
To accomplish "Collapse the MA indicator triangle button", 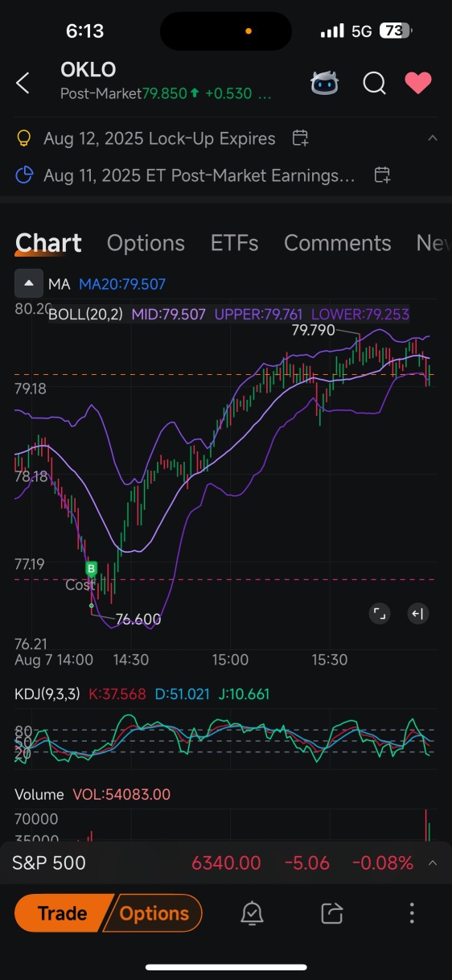I will 28,283.
